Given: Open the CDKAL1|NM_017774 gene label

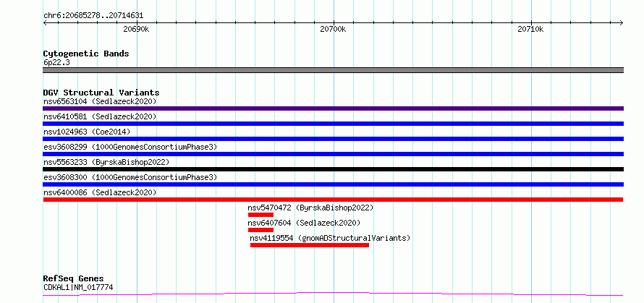Looking at the screenshot, I should 78,287.
